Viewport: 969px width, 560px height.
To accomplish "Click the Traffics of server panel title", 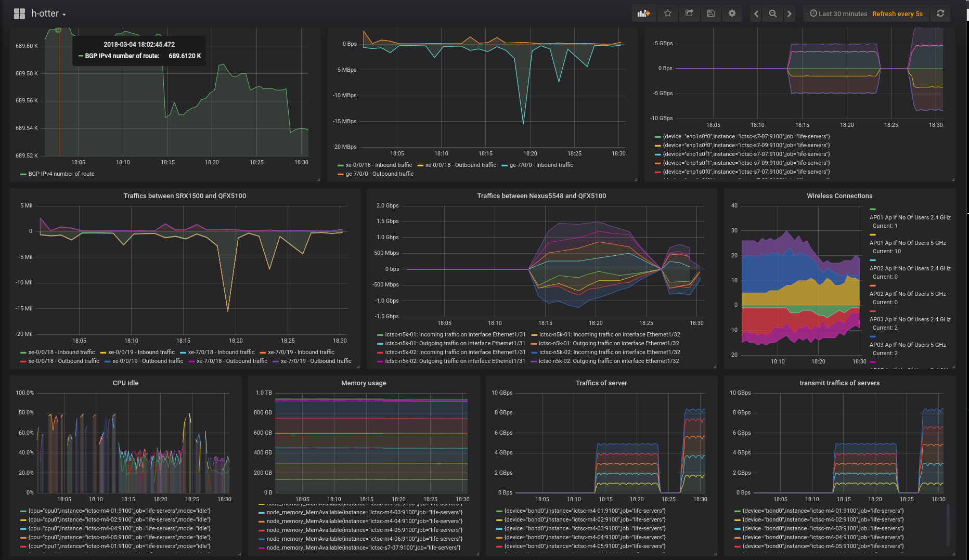I will pos(601,383).
